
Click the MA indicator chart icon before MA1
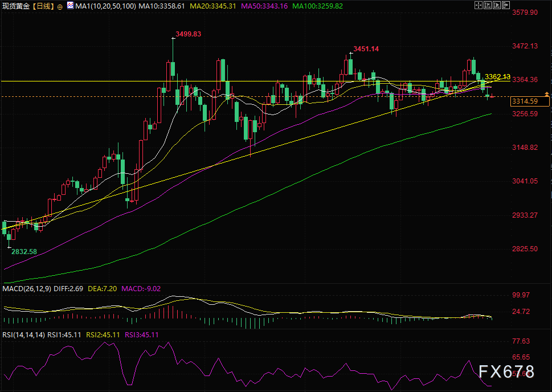70,6
